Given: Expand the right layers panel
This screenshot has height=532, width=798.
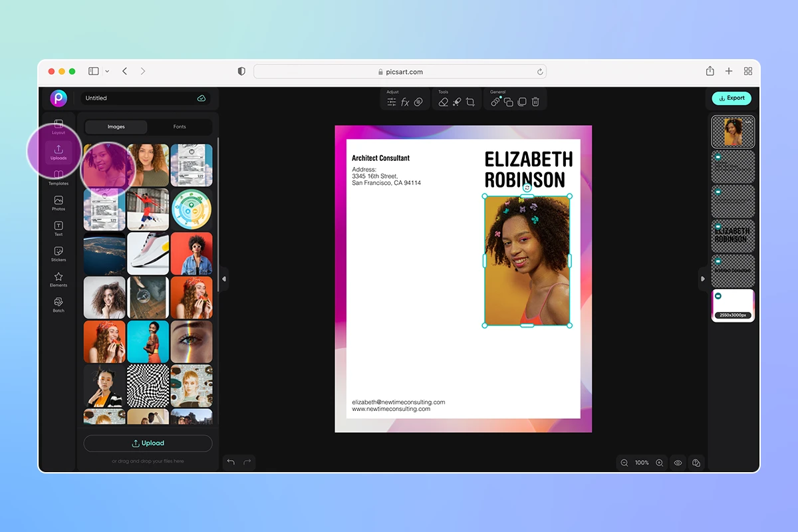Looking at the screenshot, I should tap(703, 279).
